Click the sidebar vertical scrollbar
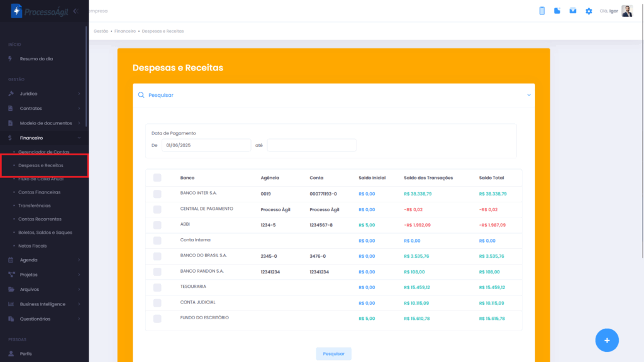Viewport: 644px width, 362px height. [x=86, y=76]
